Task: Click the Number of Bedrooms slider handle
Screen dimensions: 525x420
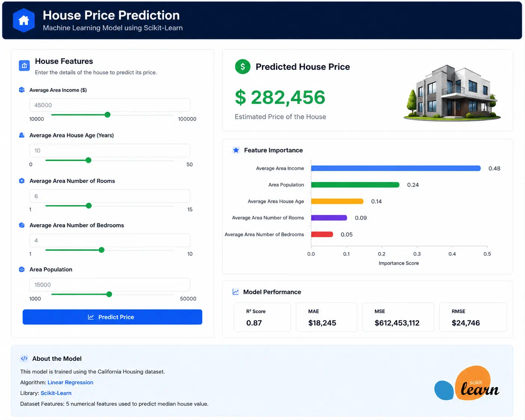Action: [101, 250]
